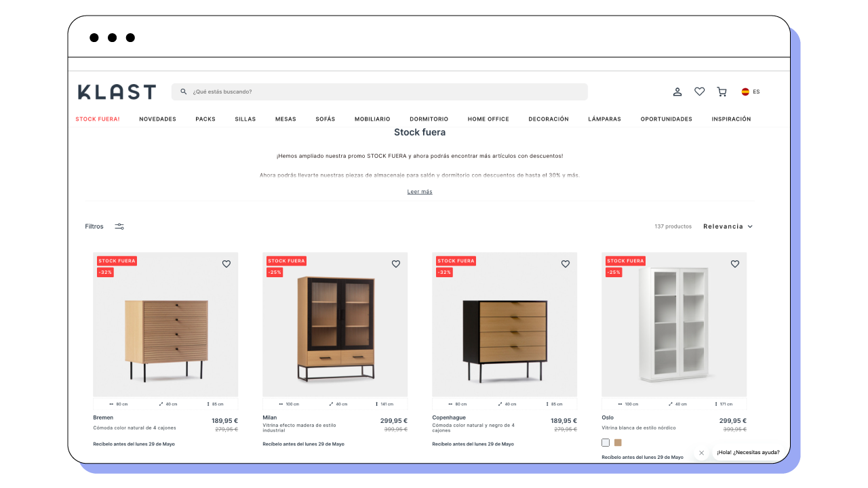Click the Spanish flag language icon
Image resolution: width=868 pixels, height=488 pixels.
coord(745,91)
